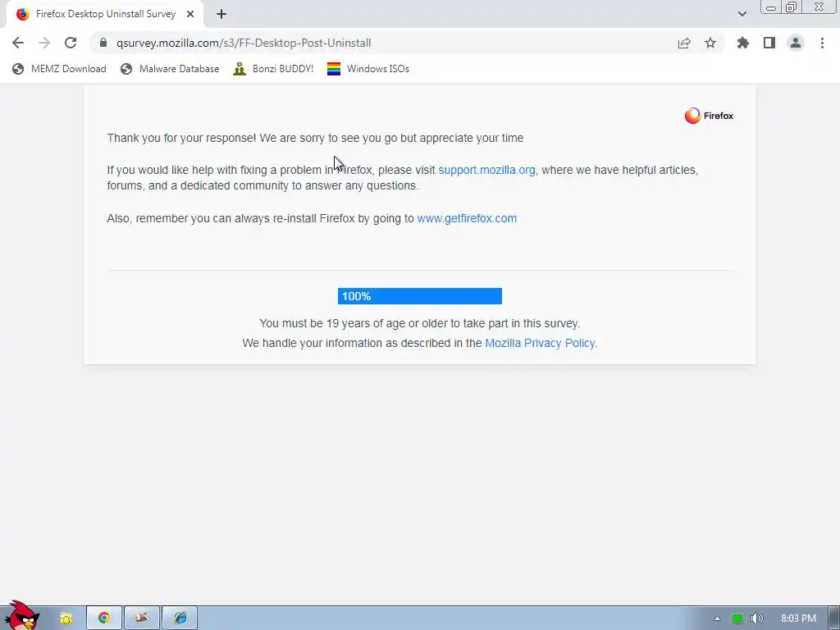Click the 19 years of age notice
This screenshot has height=630, width=840.
(419, 323)
